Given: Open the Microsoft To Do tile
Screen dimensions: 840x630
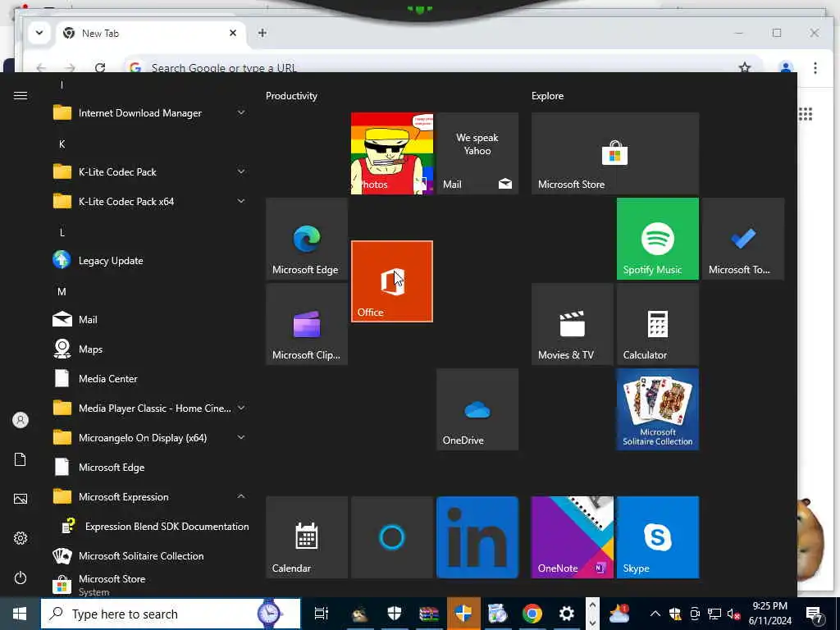Looking at the screenshot, I should (743, 239).
